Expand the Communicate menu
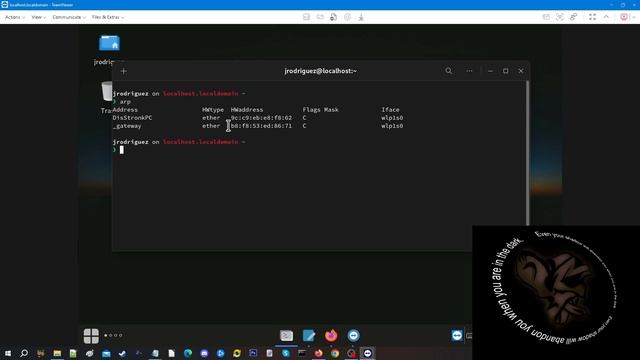This screenshot has height=360, width=640. 69,17
